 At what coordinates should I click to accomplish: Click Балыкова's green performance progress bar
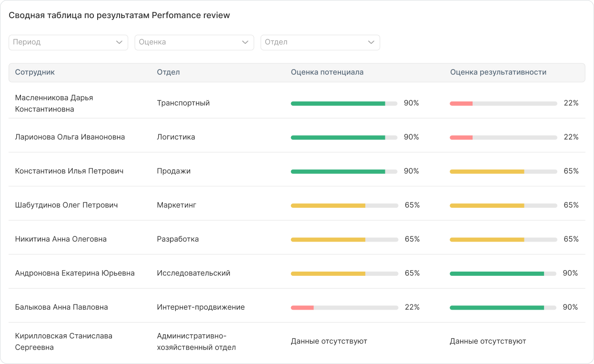tap(503, 308)
